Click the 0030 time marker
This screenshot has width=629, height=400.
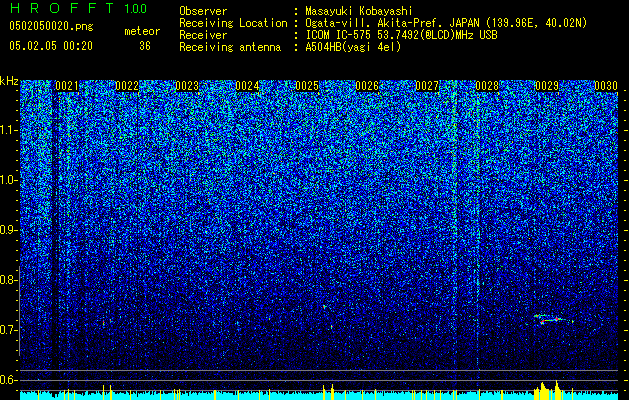(x=606, y=86)
